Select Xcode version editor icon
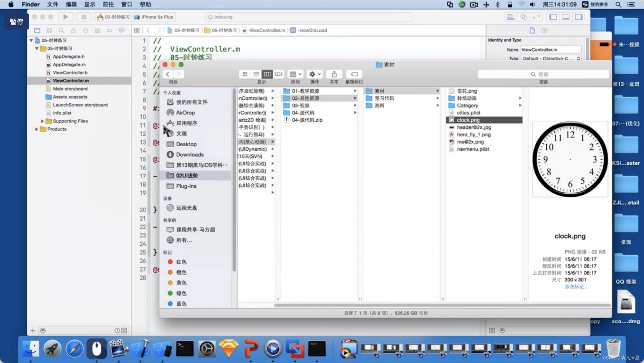Screen dimensions: 644x363 pyautogui.click(x=536, y=17)
